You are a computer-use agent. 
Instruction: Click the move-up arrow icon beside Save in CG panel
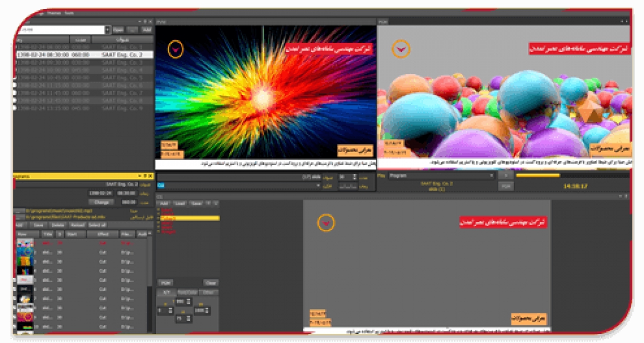208,204
